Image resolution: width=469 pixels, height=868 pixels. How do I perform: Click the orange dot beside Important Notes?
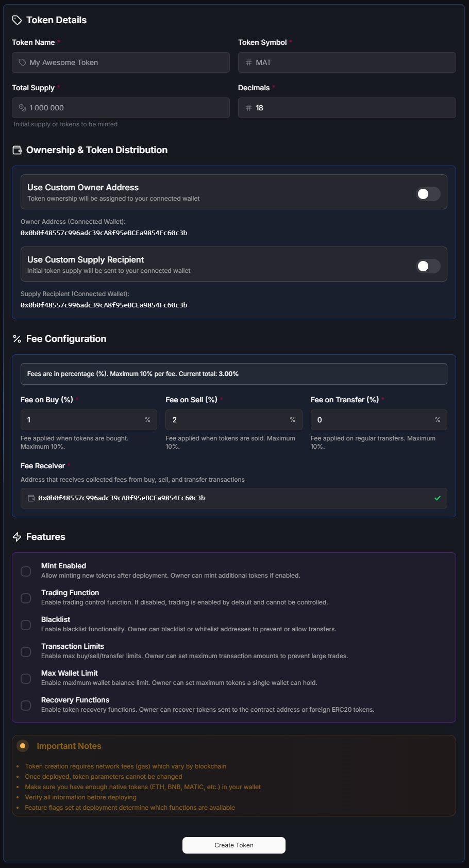pyautogui.click(x=23, y=745)
